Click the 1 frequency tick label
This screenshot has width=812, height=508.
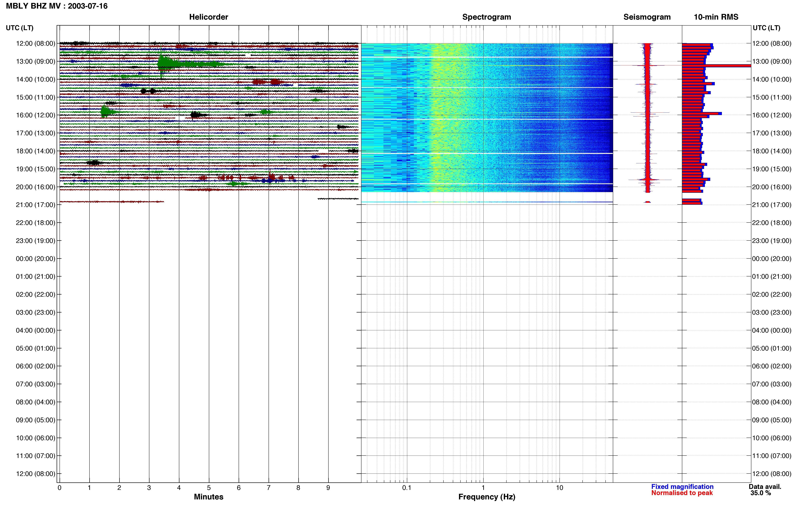(483, 488)
